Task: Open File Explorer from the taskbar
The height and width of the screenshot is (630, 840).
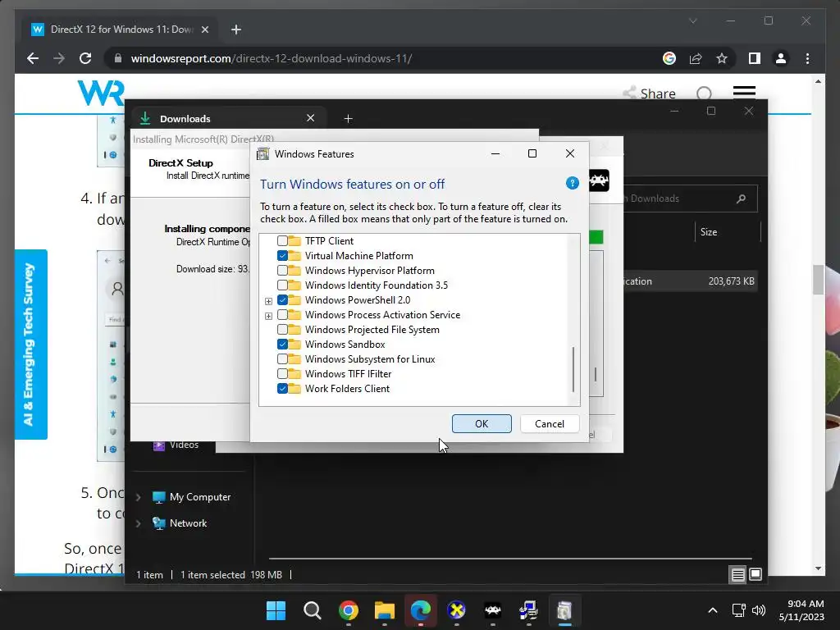Action: tap(384, 610)
